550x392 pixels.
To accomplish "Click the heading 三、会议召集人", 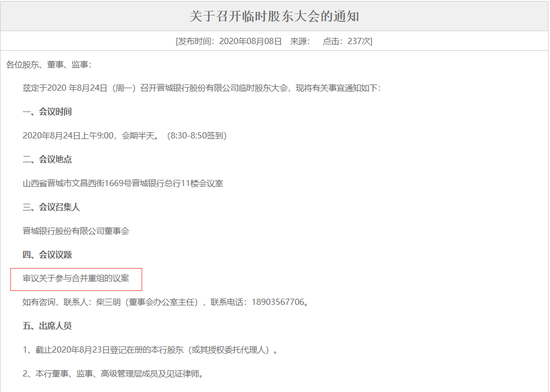I will pyautogui.click(x=51, y=207).
